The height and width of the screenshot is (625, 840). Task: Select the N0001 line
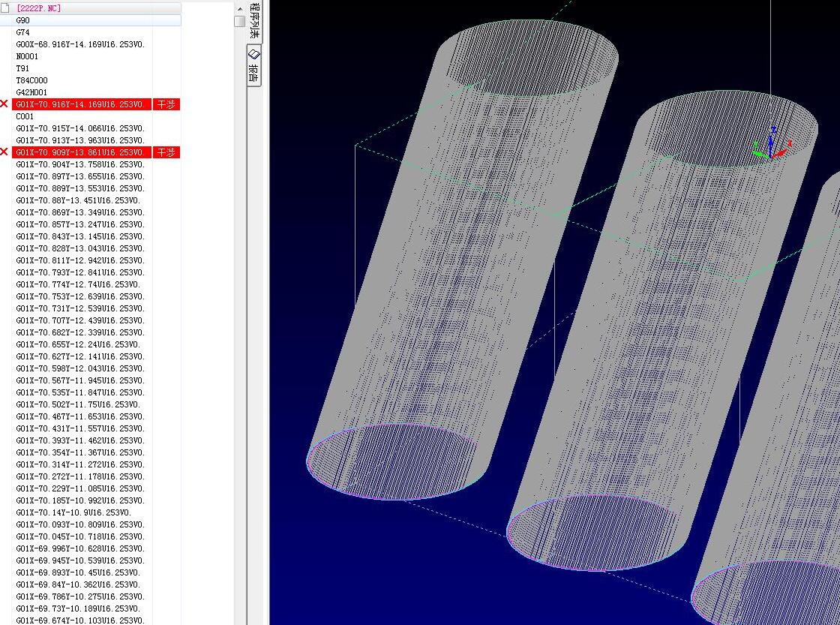(27, 56)
